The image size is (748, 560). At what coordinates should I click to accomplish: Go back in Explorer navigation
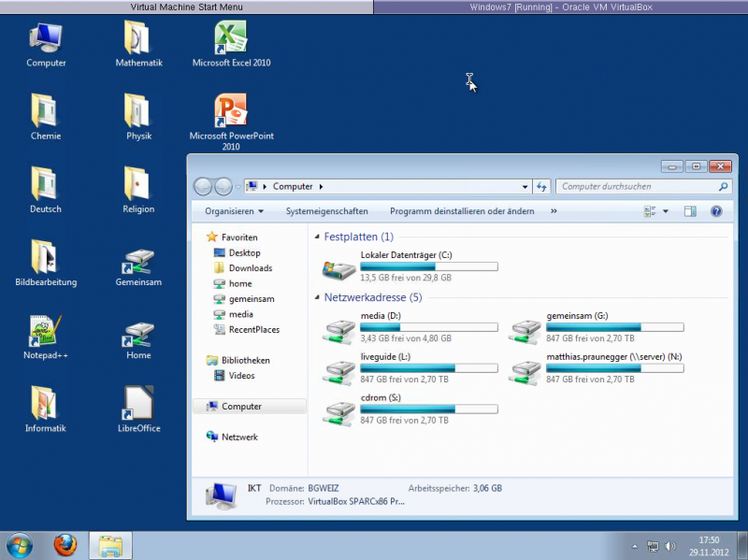[203, 186]
